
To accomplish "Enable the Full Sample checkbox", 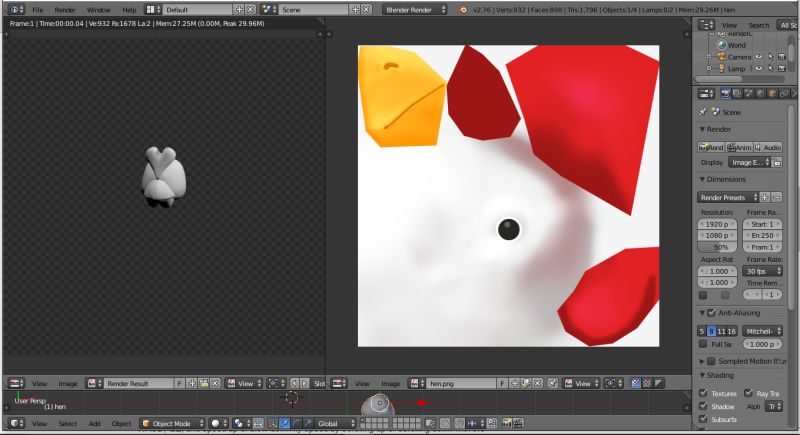I will click(x=703, y=344).
